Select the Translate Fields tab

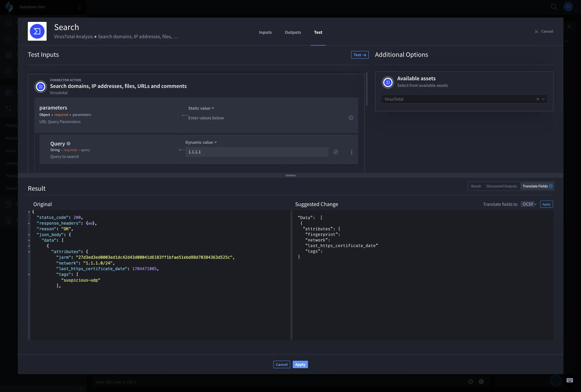pyautogui.click(x=537, y=186)
